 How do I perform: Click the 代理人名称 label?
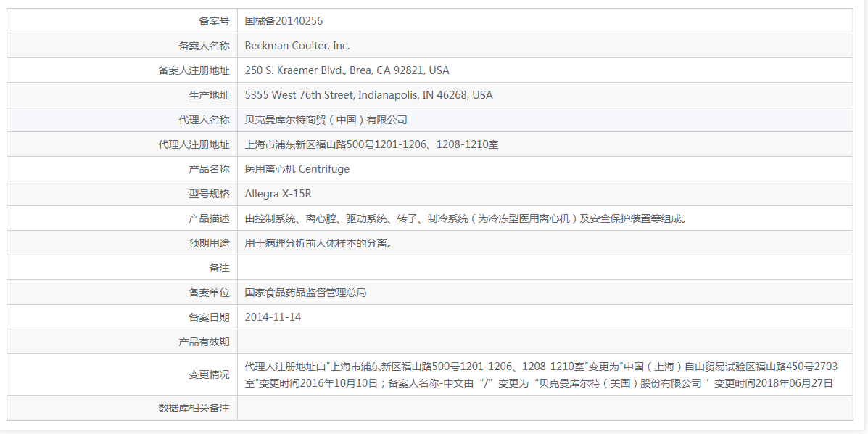[204, 120]
